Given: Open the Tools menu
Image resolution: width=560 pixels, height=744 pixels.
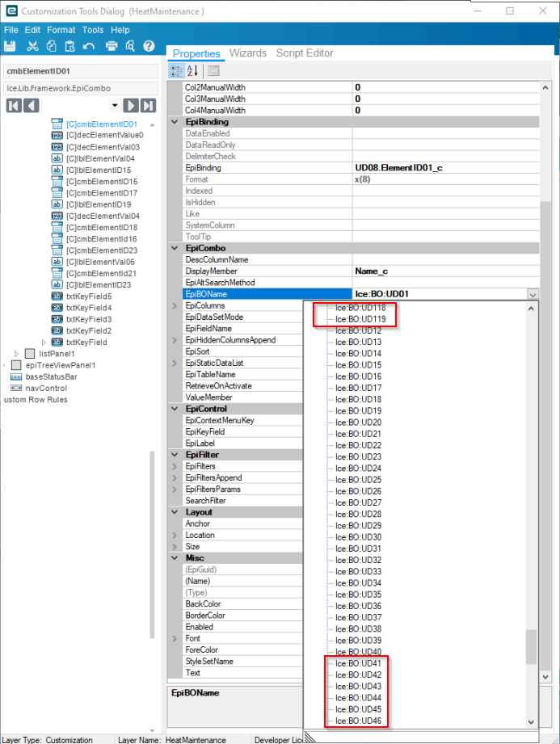Looking at the screenshot, I should [x=93, y=30].
